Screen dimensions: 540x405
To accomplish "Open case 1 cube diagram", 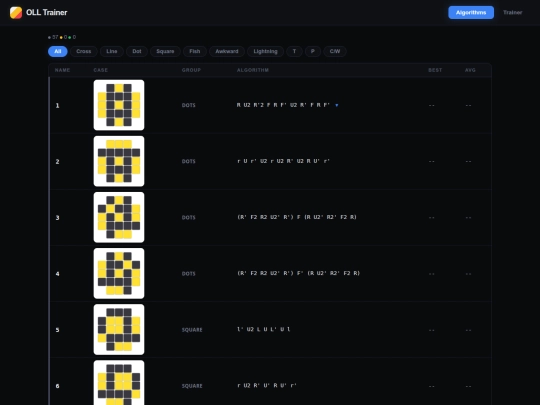I will coord(119,105).
